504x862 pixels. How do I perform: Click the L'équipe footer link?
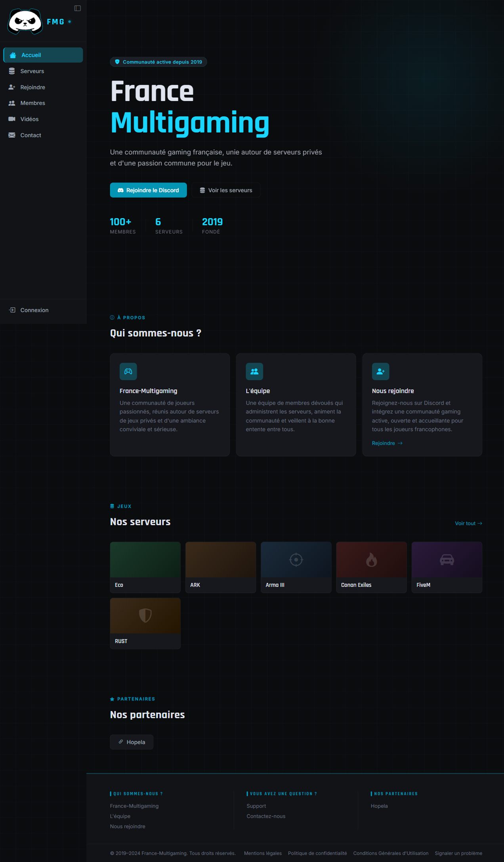(x=120, y=816)
